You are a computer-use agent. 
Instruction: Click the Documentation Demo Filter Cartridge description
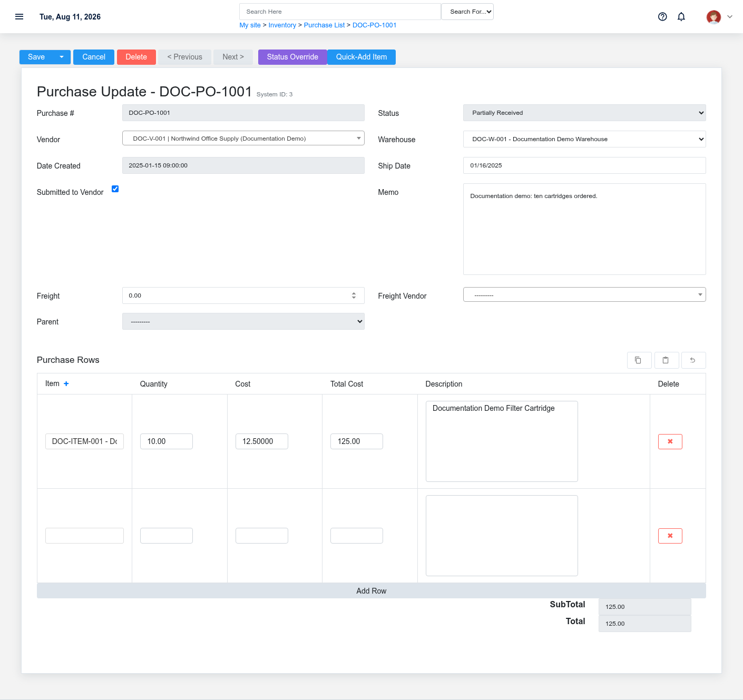pyautogui.click(x=502, y=441)
